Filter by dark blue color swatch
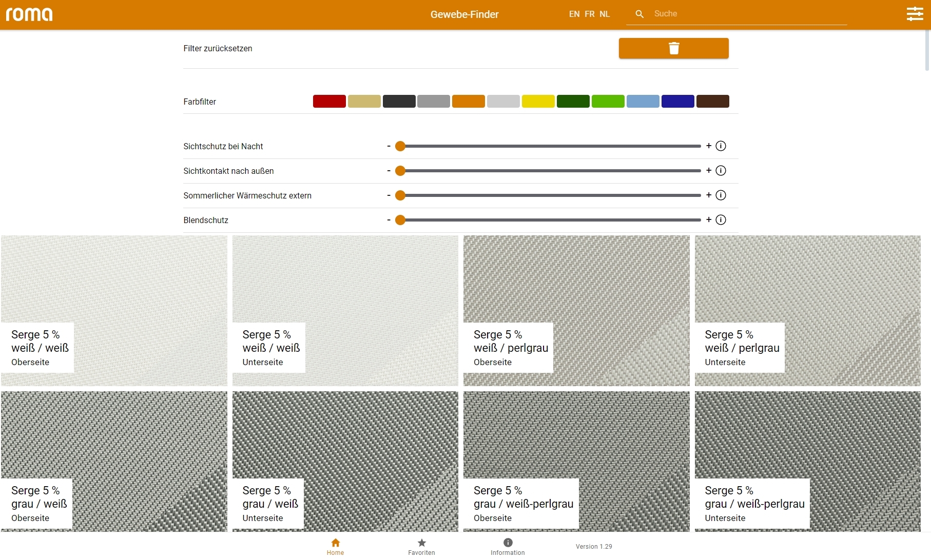931x560 pixels. (678, 101)
